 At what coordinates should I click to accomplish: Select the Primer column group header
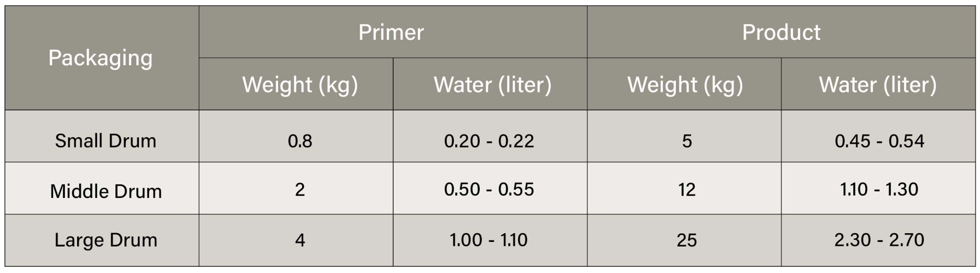[x=393, y=32]
